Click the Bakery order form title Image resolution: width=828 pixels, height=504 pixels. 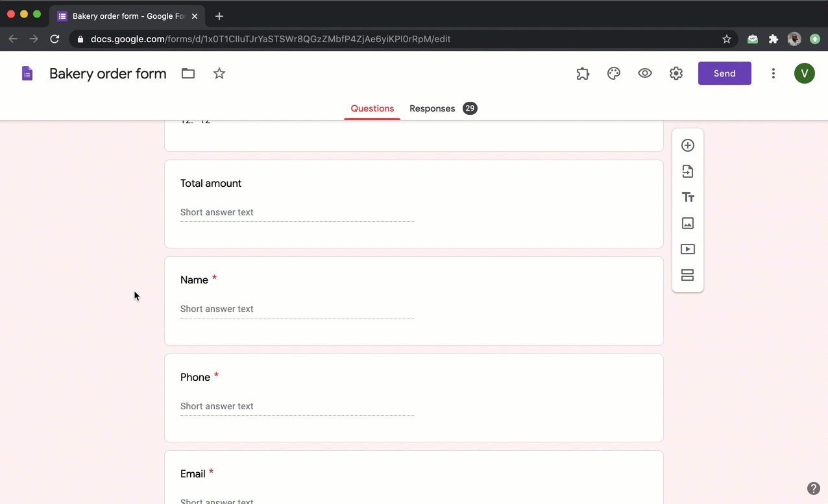pos(108,73)
